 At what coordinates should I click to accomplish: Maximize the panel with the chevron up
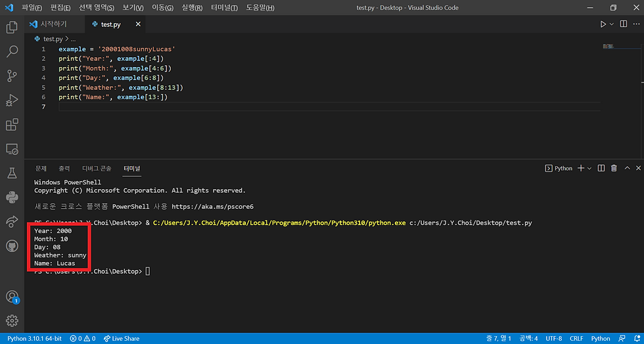[x=627, y=168]
